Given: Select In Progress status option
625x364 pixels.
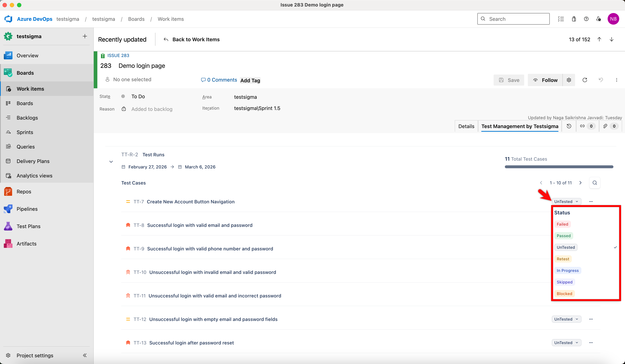Looking at the screenshot, I should click(568, 270).
